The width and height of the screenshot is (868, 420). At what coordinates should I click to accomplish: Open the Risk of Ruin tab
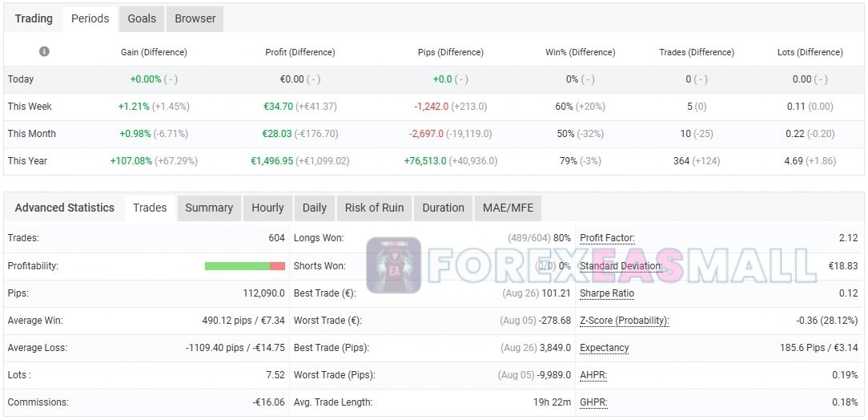[x=374, y=208]
